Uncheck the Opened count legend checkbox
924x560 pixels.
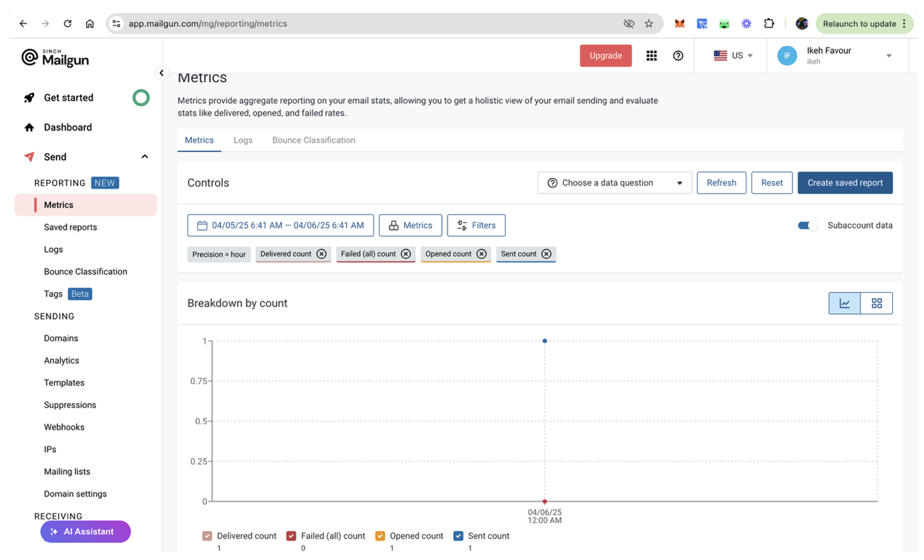(x=380, y=536)
